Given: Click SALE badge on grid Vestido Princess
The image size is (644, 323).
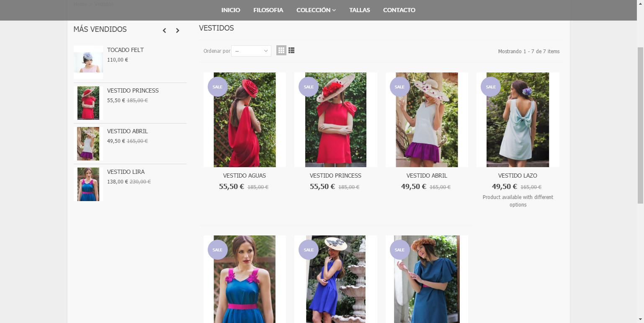Looking at the screenshot, I should coord(309,87).
